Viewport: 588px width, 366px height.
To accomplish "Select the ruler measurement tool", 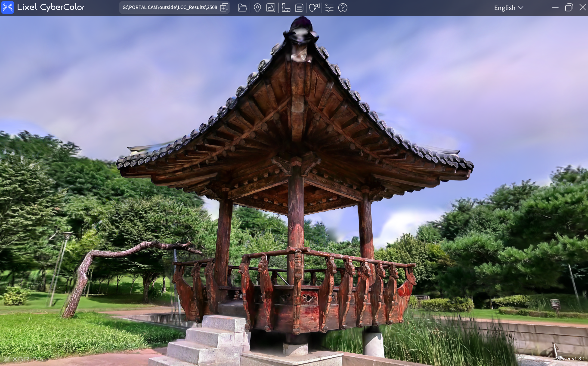I will pyautogui.click(x=286, y=8).
